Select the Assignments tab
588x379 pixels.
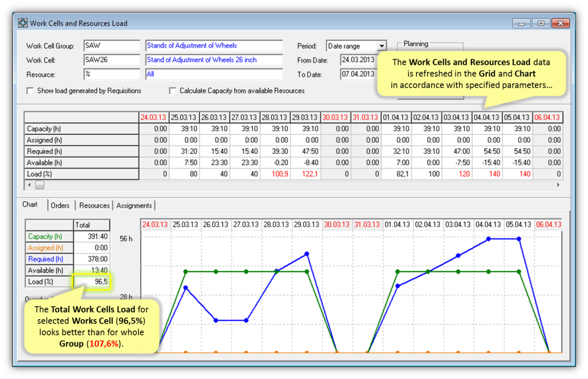tap(134, 206)
